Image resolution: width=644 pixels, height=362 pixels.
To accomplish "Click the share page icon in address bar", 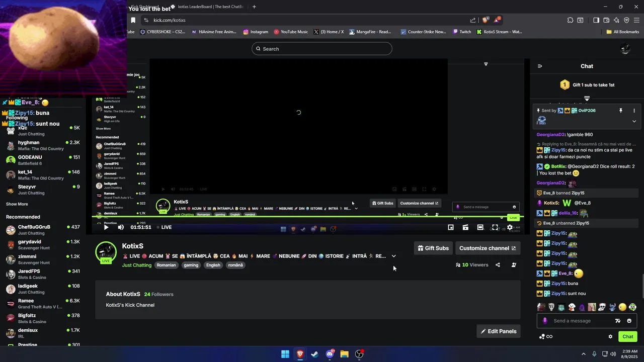I will 473,20.
